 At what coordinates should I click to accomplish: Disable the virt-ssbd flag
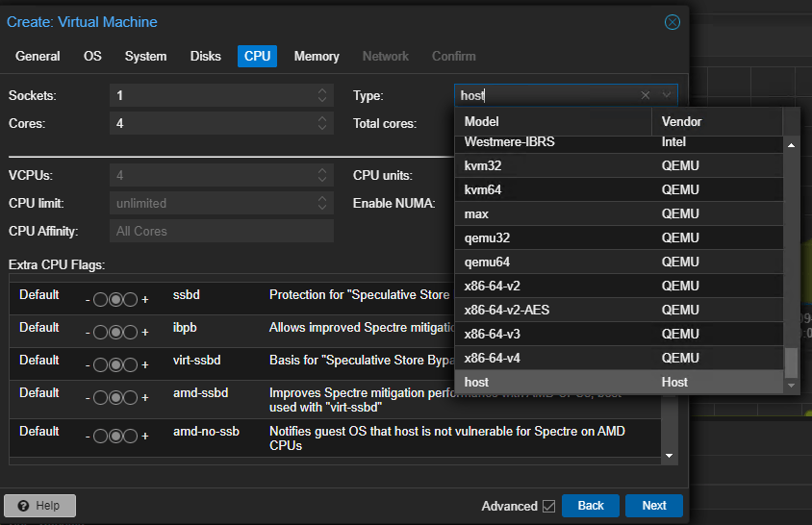100,365
